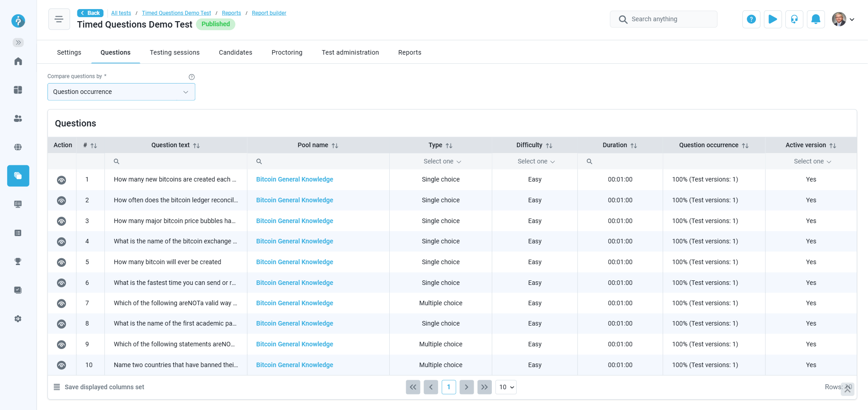Preview question 1 using eye icon
The height and width of the screenshot is (410, 868).
tap(61, 180)
